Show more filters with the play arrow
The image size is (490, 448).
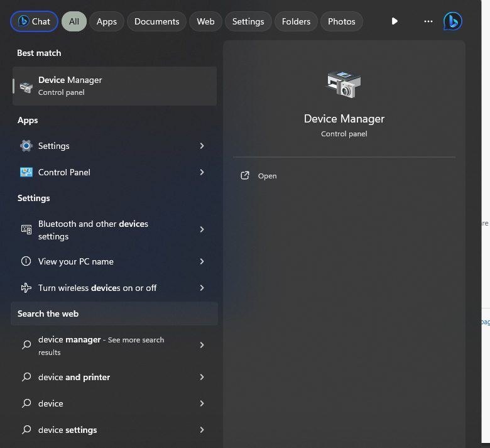point(395,21)
